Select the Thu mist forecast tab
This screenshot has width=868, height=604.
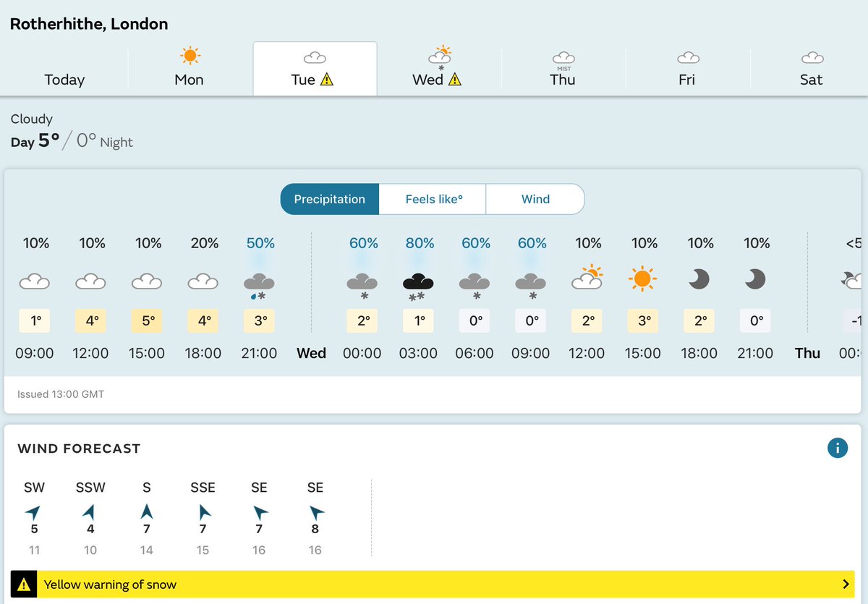click(563, 69)
